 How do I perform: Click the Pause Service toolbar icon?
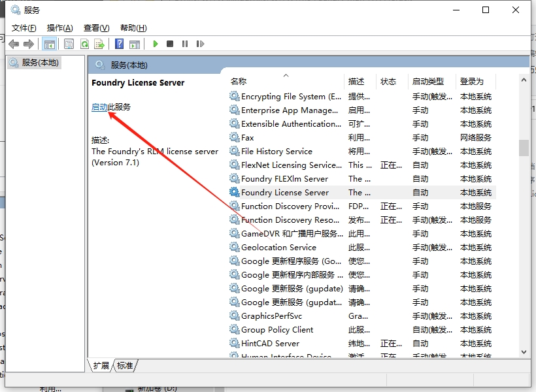tap(185, 44)
